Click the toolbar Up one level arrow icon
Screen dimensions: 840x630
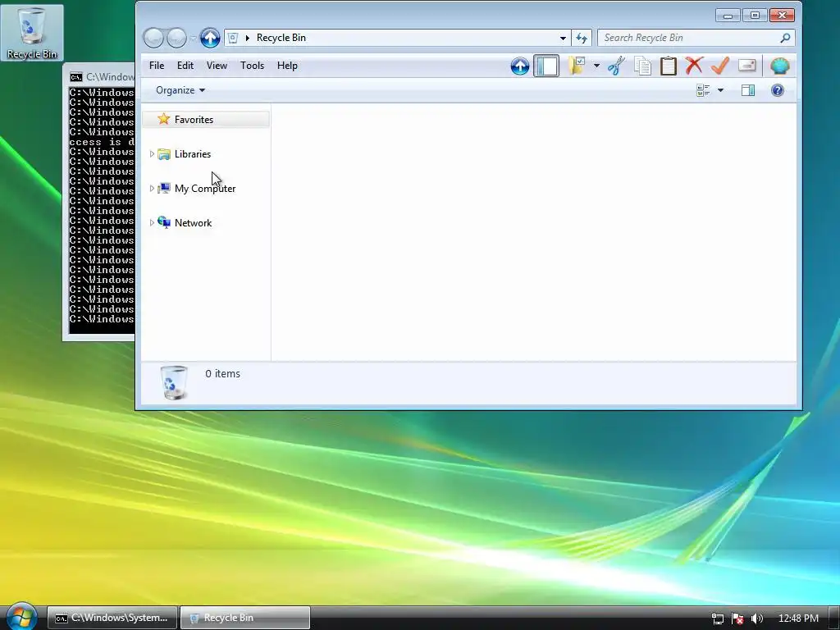tap(519, 66)
